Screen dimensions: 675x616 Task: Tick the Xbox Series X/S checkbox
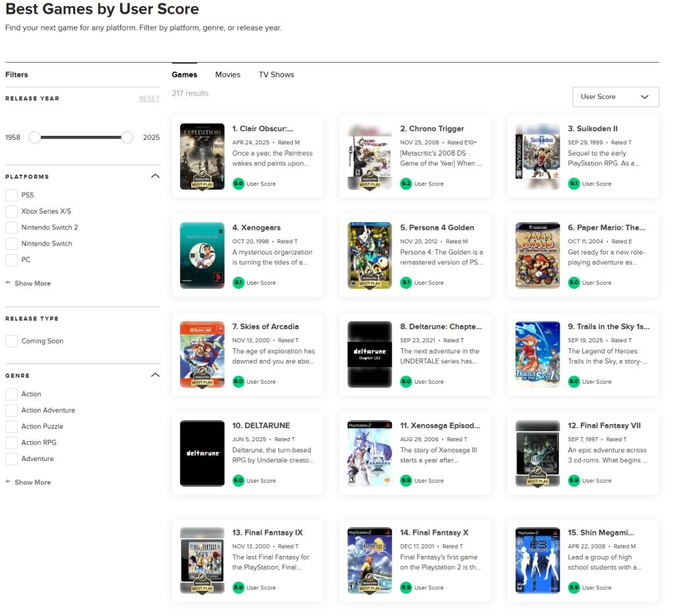[12, 211]
